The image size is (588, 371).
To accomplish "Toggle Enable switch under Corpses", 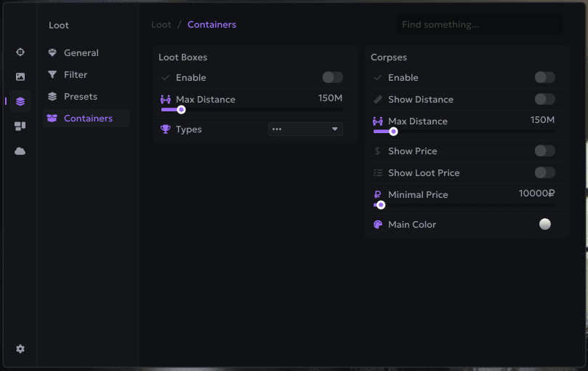I will point(544,77).
